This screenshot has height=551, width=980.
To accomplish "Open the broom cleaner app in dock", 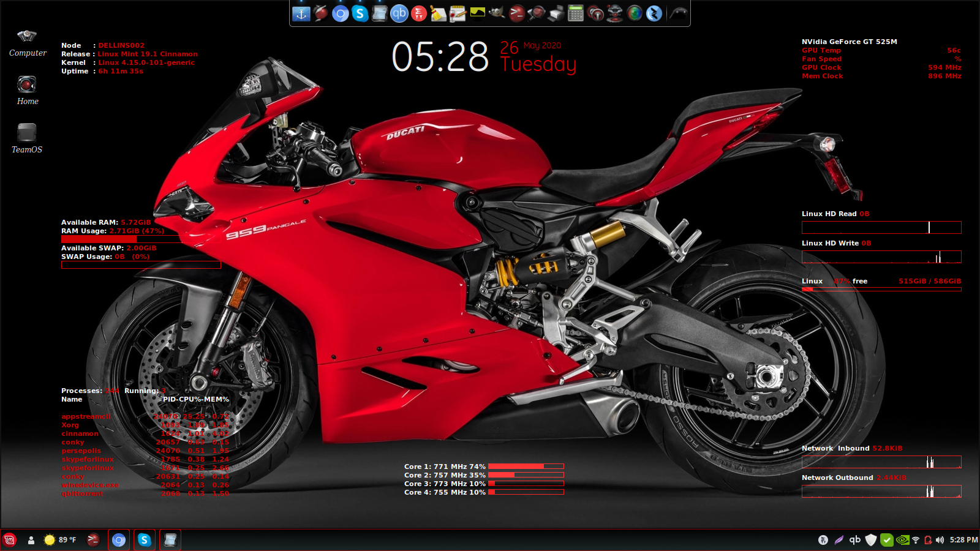I will coord(438,13).
